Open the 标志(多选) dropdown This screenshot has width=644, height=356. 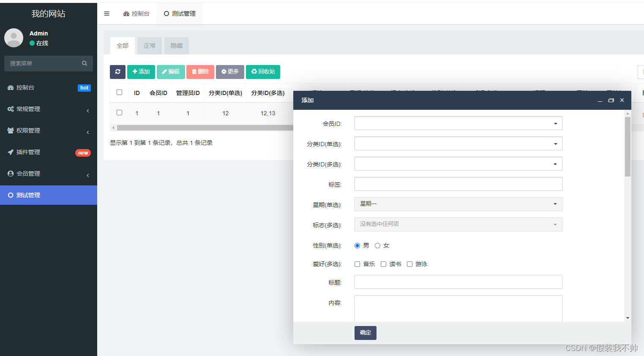[458, 224]
